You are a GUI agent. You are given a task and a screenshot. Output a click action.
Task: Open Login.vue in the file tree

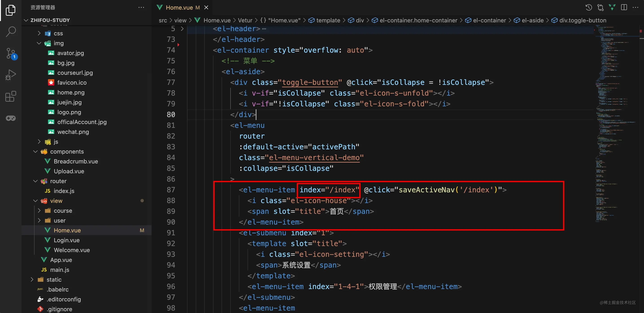(67, 240)
